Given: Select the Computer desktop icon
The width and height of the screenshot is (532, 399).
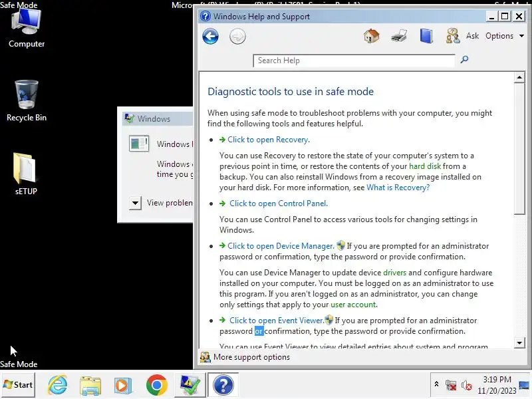Looking at the screenshot, I should click(x=27, y=29).
